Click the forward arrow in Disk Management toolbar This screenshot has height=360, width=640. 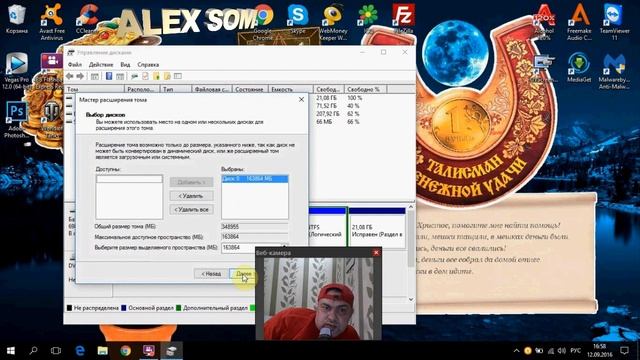pyautogui.click(x=80, y=76)
